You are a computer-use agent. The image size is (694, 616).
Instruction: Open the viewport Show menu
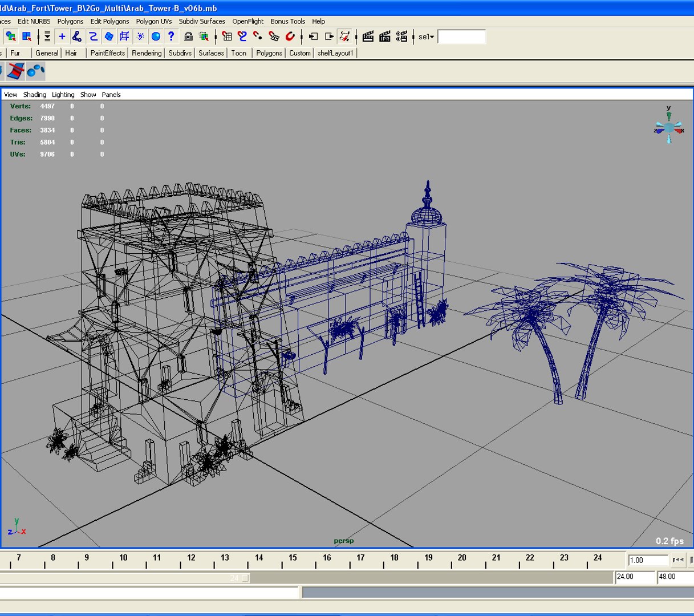coord(88,95)
